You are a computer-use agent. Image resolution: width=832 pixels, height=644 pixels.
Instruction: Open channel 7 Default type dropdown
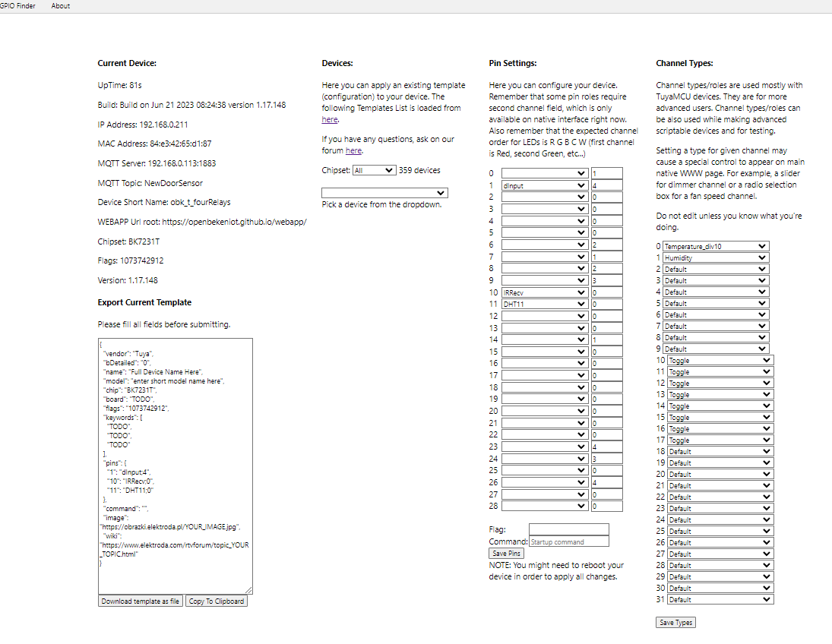tap(716, 327)
